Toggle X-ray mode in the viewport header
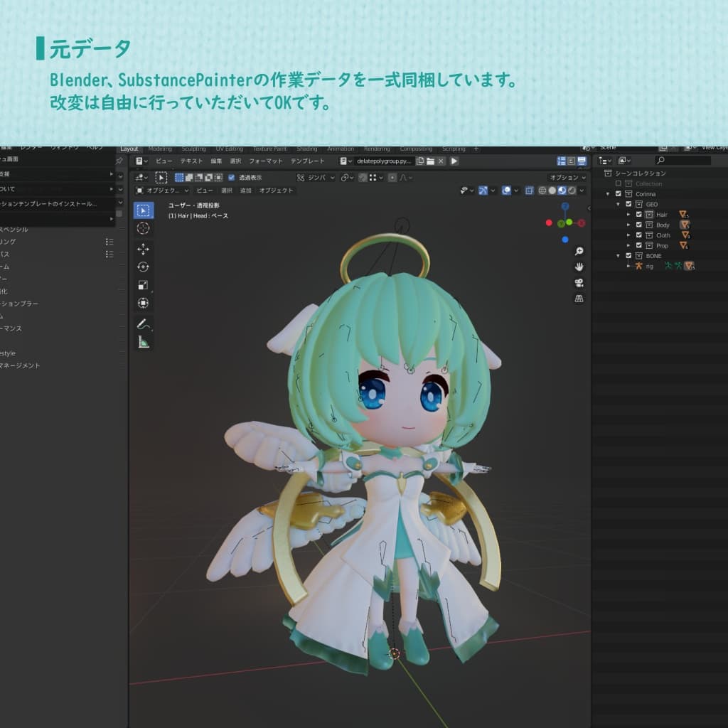The image size is (728, 728). click(x=528, y=190)
